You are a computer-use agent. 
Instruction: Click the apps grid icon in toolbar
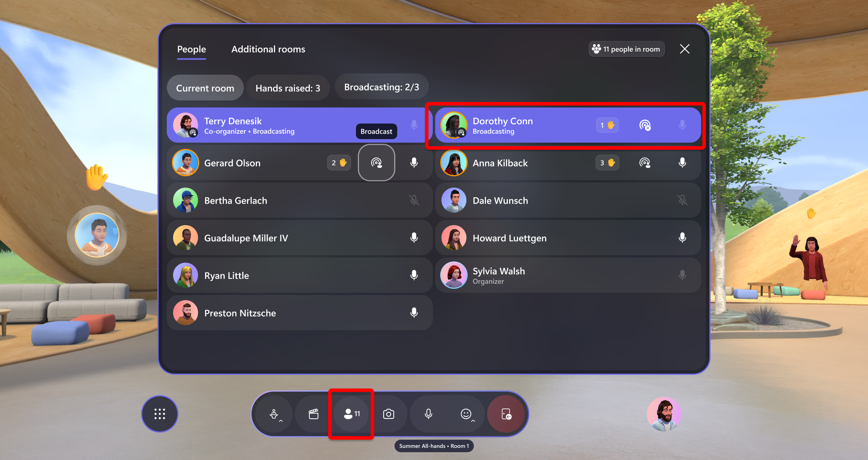(160, 413)
